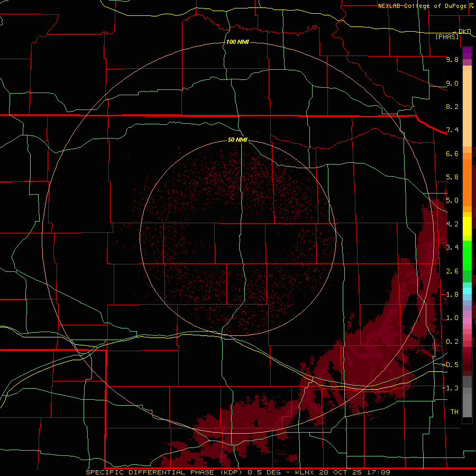Click the 2.6 value on the color scale

click(452, 271)
